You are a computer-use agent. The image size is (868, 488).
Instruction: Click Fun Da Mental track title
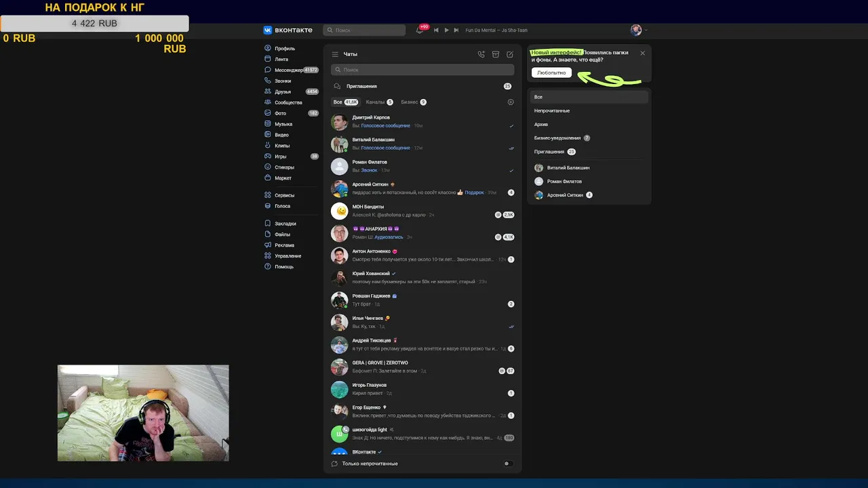pyautogui.click(x=496, y=30)
